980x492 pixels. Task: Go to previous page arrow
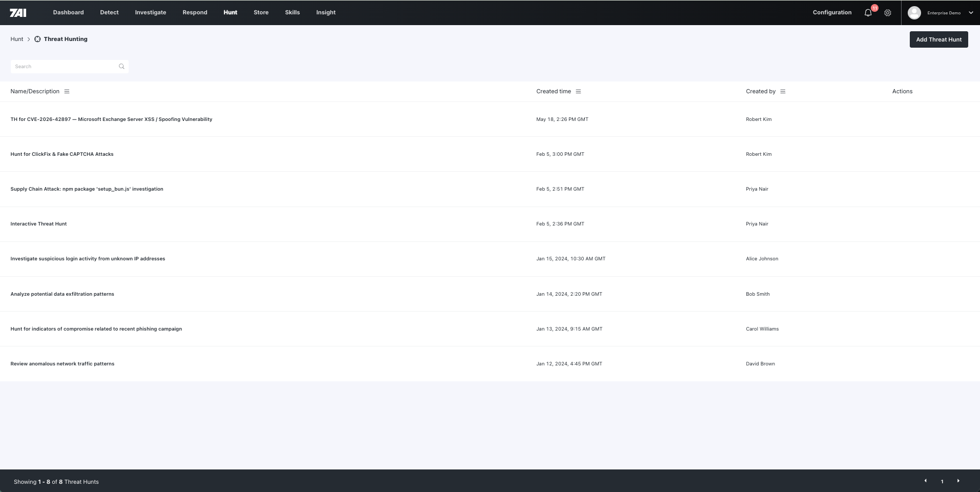(x=925, y=481)
